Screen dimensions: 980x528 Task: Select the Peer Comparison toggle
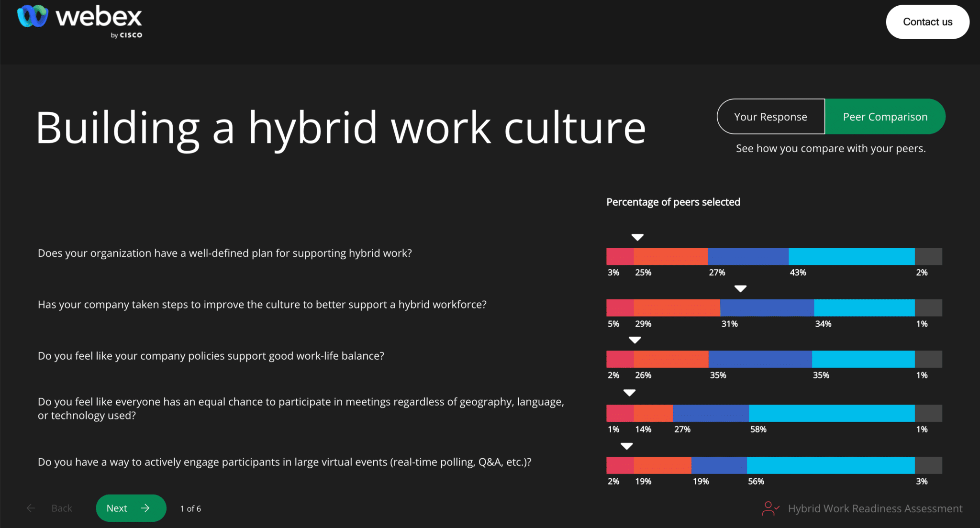pyautogui.click(x=885, y=117)
